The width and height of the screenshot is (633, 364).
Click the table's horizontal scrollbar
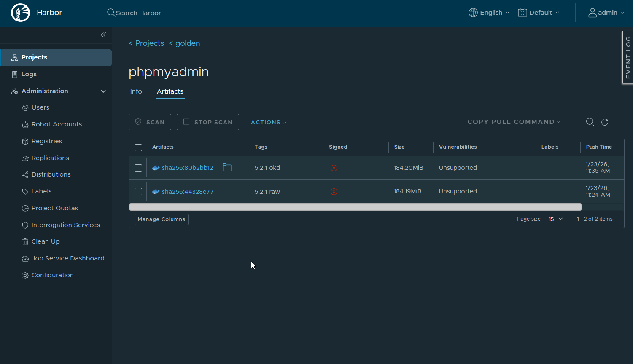pos(355,207)
